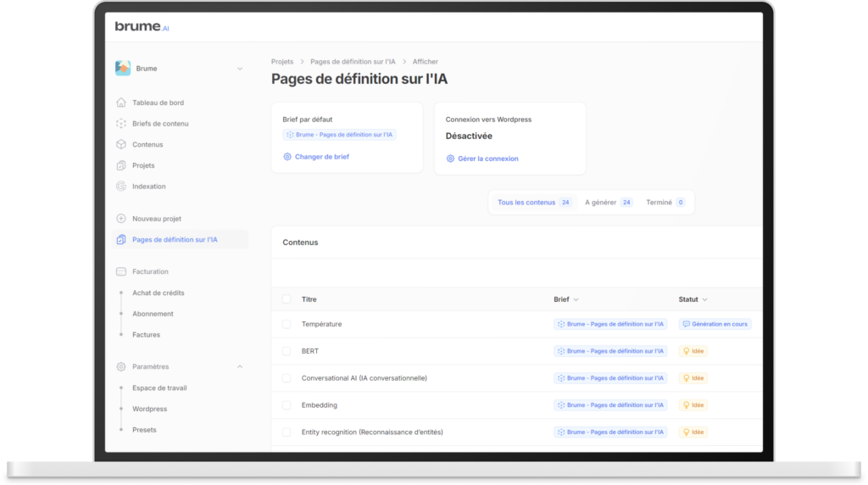Select the Embedding row checkbox
The width and height of the screenshot is (868, 485).
pyautogui.click(x=287, y=405)
